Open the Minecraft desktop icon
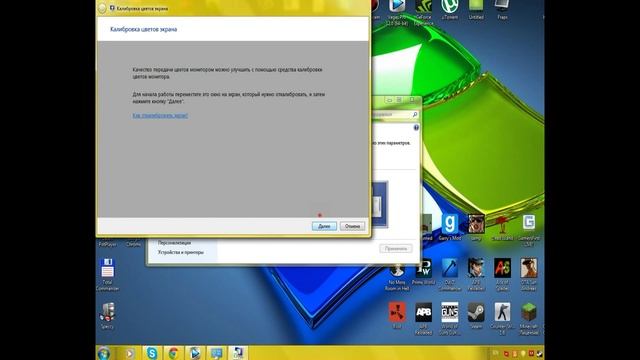640x360 pixels. tap(529, 318)
